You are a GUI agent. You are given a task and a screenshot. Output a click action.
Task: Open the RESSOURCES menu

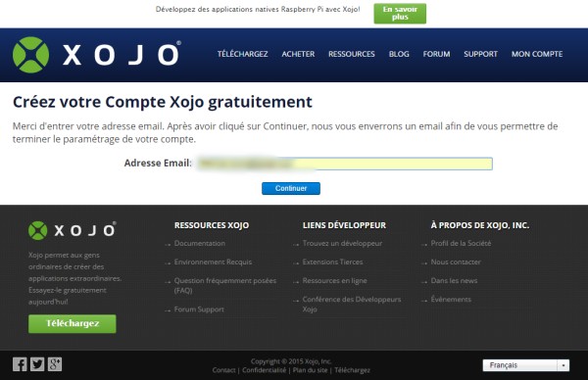(352, 54)
